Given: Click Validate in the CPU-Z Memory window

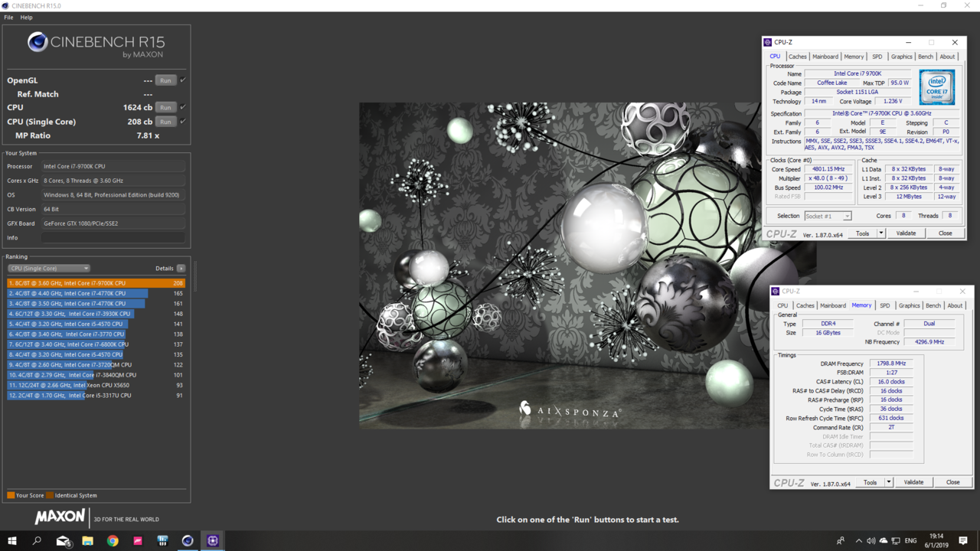Looking at the screenshot, I should point(913,482).
